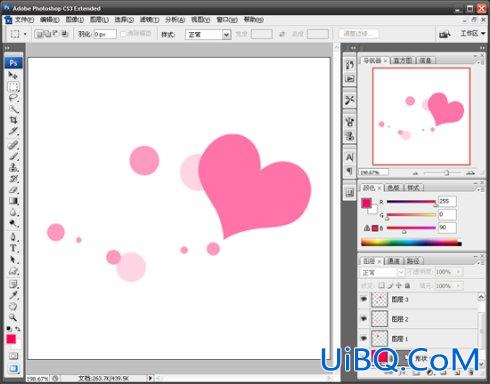Click the color spectrum ramp bar
Screen dimensions: 490x384
(x=411, y=242)
